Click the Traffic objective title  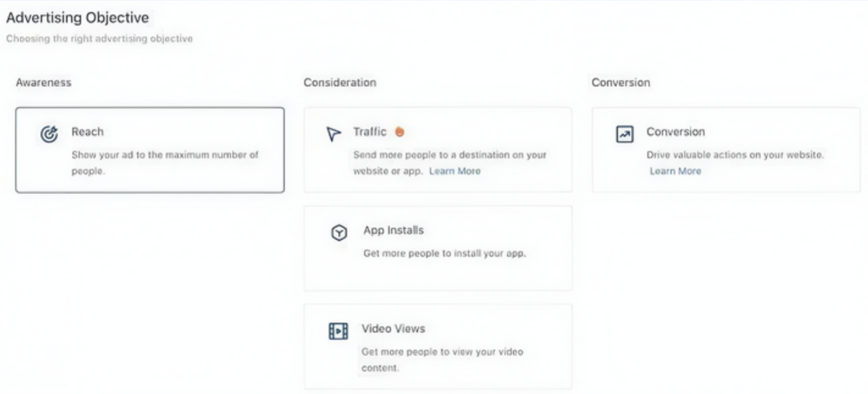[x=370, y=132]
